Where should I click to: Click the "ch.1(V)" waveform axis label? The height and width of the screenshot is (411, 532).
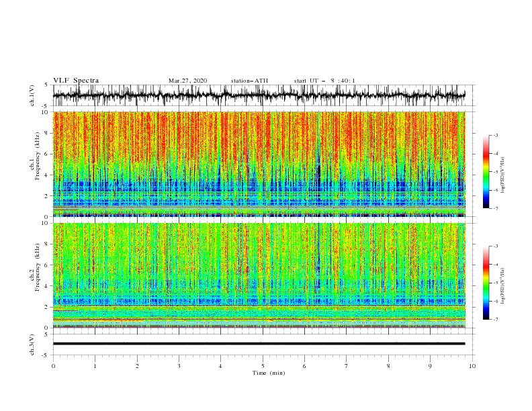(x=32, y=95)
